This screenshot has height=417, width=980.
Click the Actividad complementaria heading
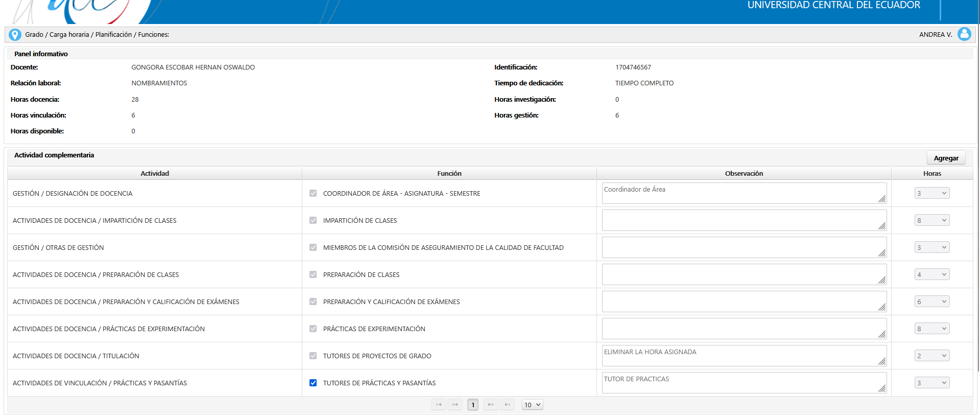[x=54, y=155]
